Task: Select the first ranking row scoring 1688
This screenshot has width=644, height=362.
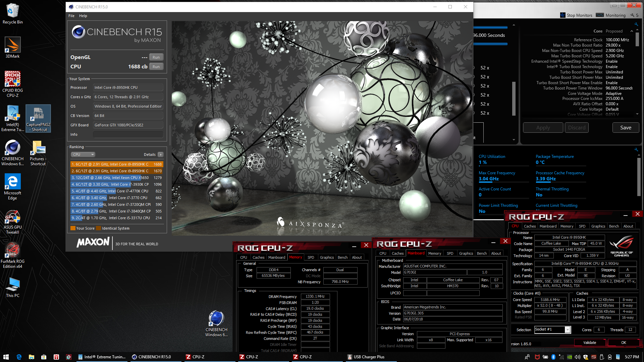Action: click(117, 164)
